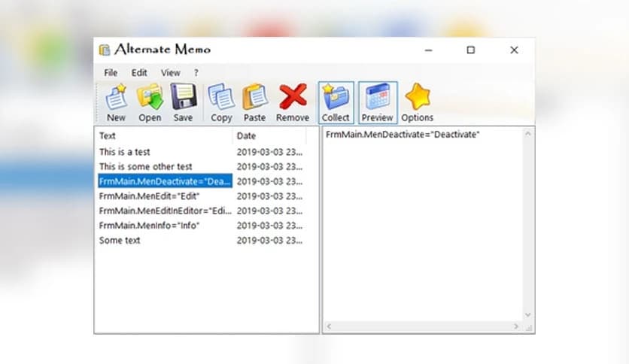The height and width of the screenshot is (364, 629).
Task: Open the View menu
Action: click(x=170, y=73)
